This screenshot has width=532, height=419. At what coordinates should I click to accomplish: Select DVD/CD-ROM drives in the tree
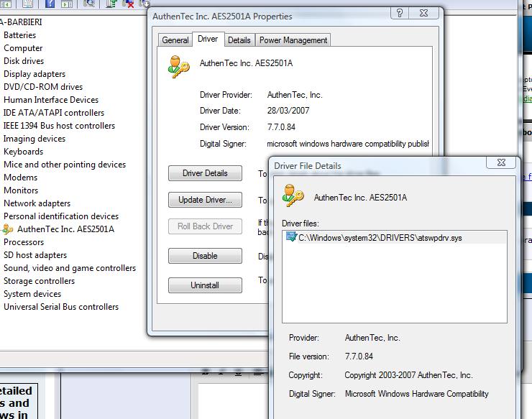click(43, 87)
